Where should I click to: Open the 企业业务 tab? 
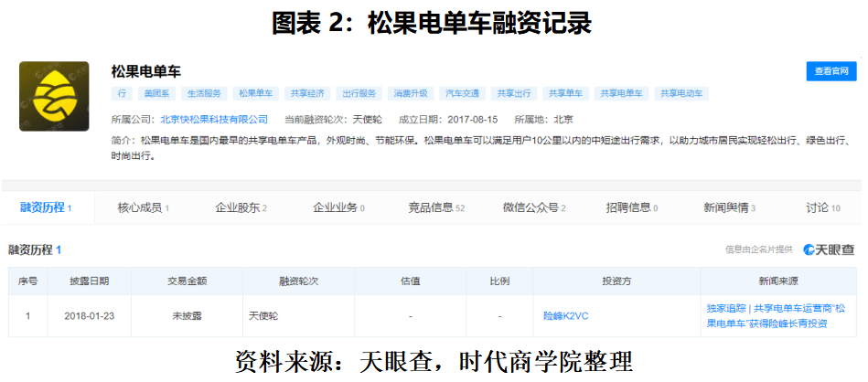[x=338, y=207]
